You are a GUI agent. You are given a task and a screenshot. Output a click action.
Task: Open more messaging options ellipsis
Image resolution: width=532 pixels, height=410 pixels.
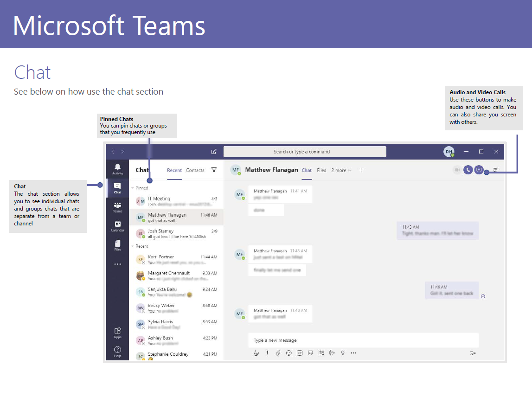point(353,353)
